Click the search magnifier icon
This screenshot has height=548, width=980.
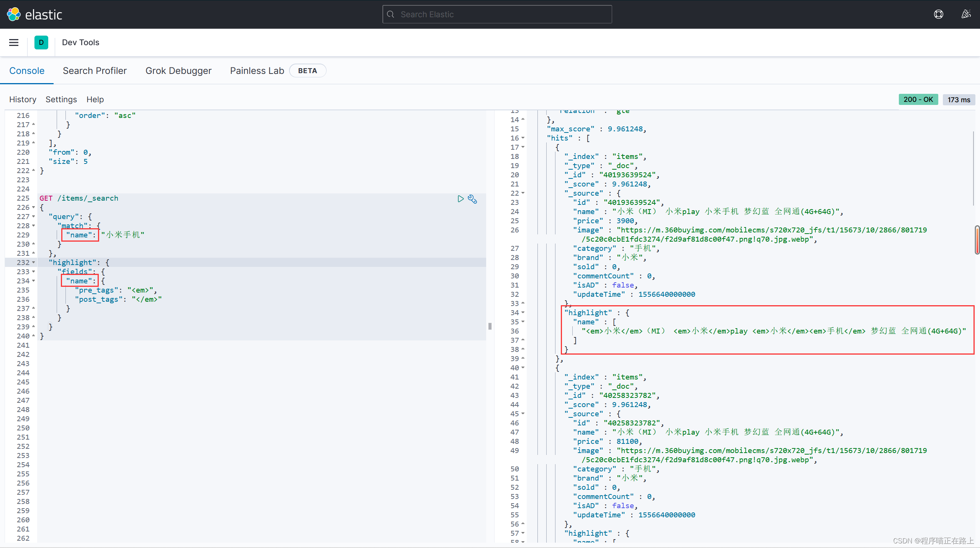point(390,14)
